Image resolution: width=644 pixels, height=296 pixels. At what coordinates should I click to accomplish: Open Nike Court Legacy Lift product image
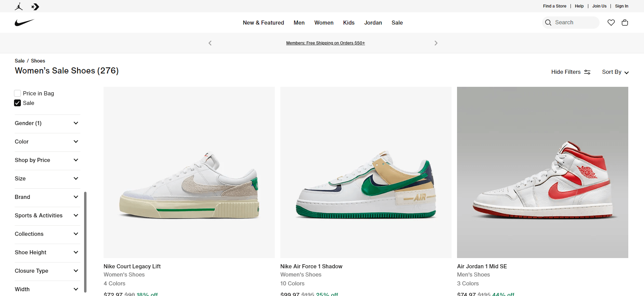coord(189,172)
